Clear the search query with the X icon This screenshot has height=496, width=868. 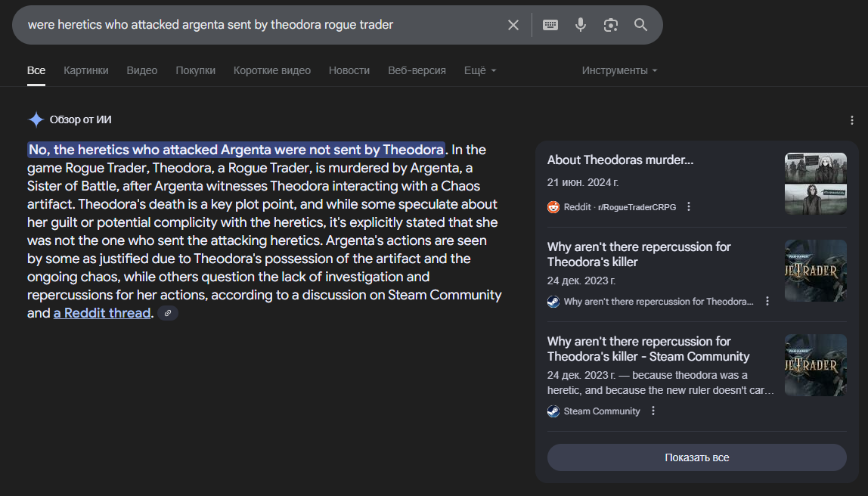(513, 25)
